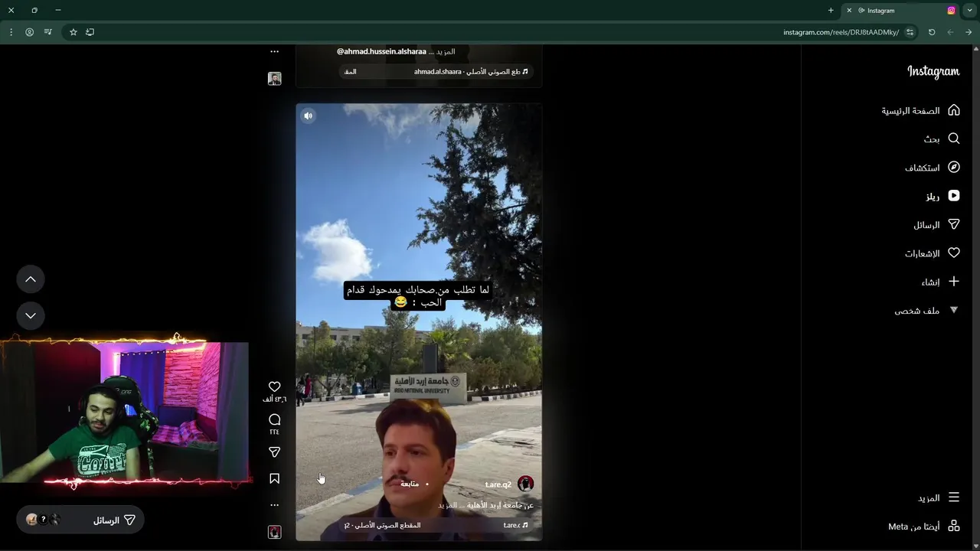Screen dimensions: 980x551
Task: Follow t.are.q2 with the Follow button
Action: point(410,484)
